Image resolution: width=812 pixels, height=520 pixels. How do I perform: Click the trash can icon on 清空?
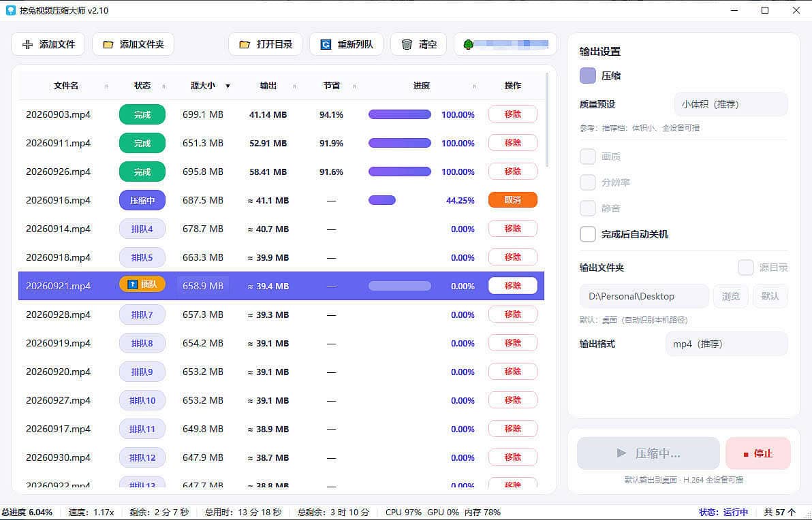407,44
